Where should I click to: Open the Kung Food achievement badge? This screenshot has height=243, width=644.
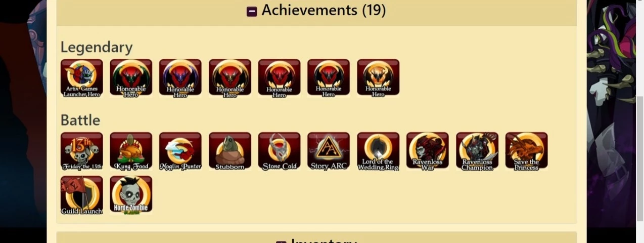tap(131, 151)
